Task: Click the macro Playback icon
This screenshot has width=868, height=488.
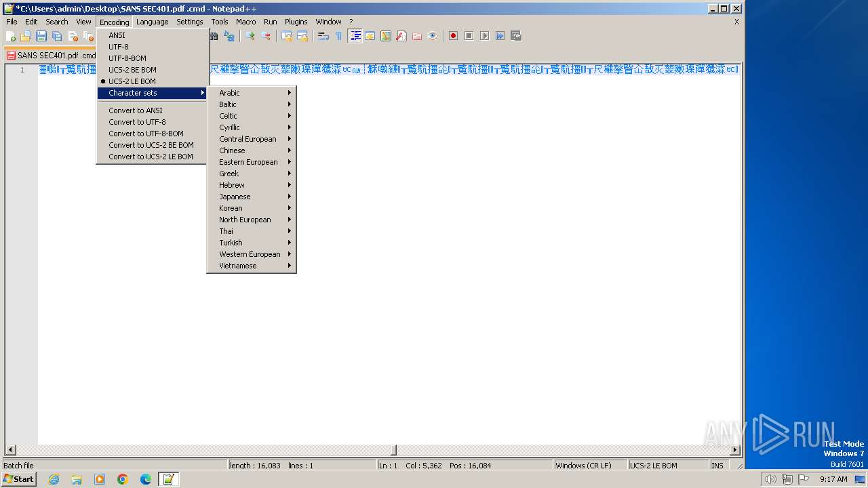Action: [484, 36]
